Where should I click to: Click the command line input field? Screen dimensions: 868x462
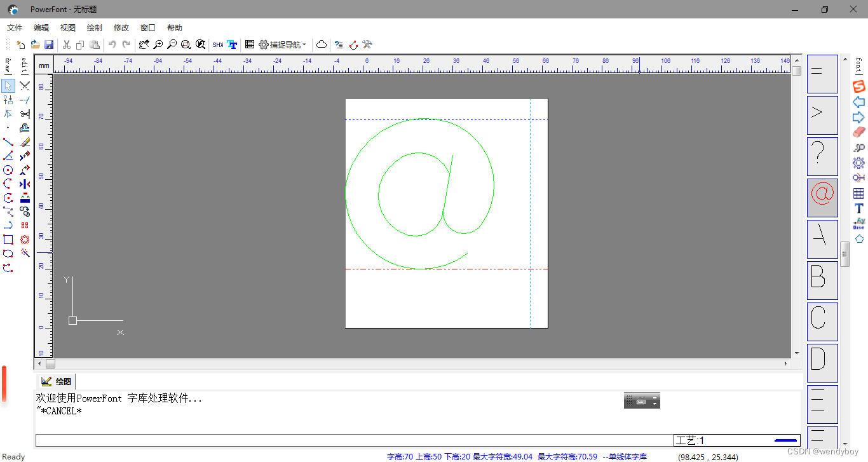354,440
